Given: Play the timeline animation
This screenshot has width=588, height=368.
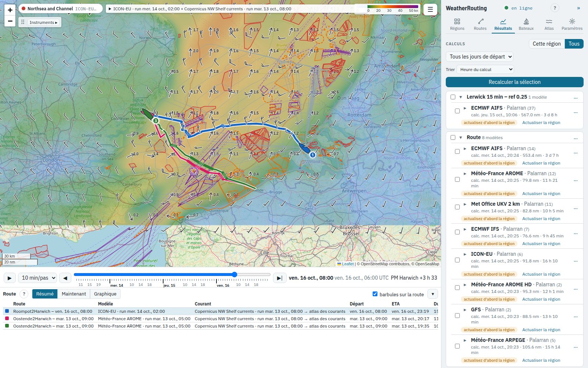Looking at the screenshot, I should (10, 278).
